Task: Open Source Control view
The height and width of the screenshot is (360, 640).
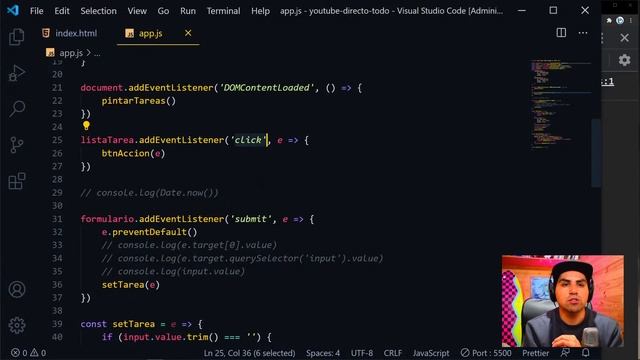Action: tap(17, 145)
